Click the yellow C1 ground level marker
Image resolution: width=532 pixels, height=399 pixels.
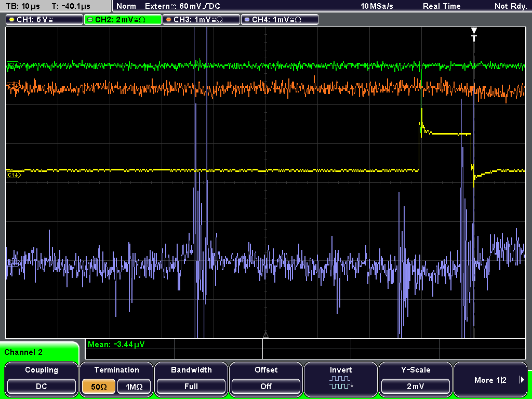pos(14,175)
